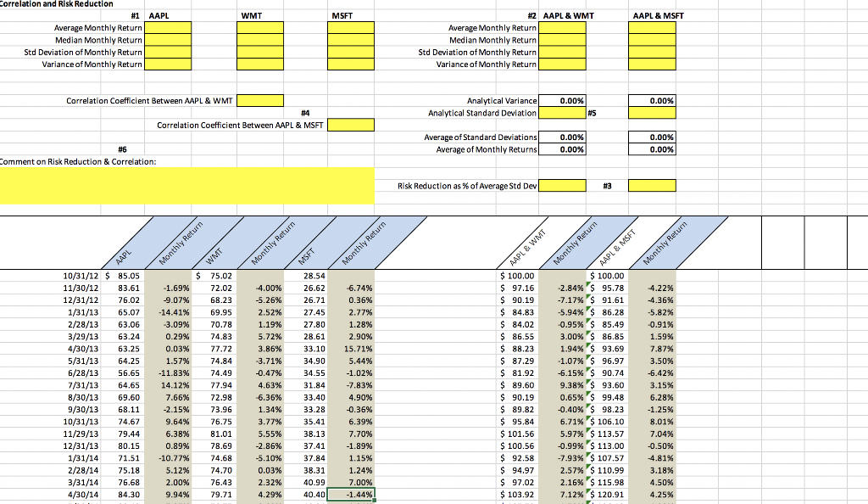Screen dimensions: 868x504
Task: Select MSFT Average Monthly Return yellow cell
Action: [x=351, y=28]
